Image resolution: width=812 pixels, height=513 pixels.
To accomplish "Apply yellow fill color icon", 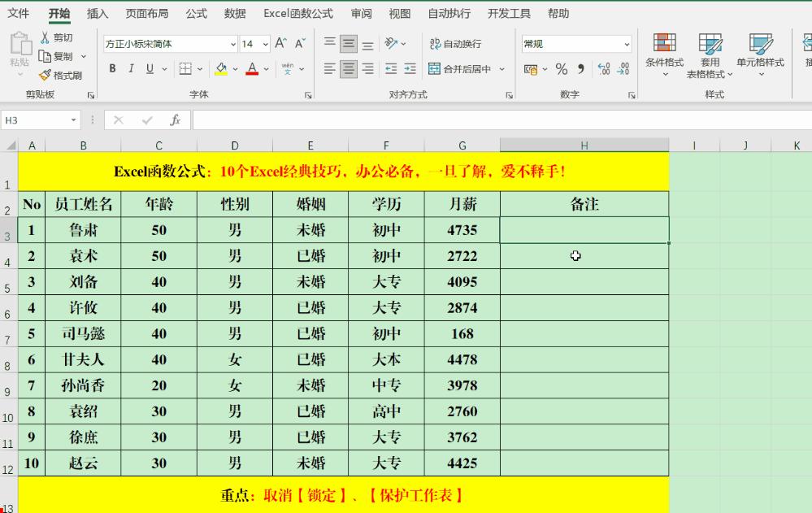I will (219, 68).
